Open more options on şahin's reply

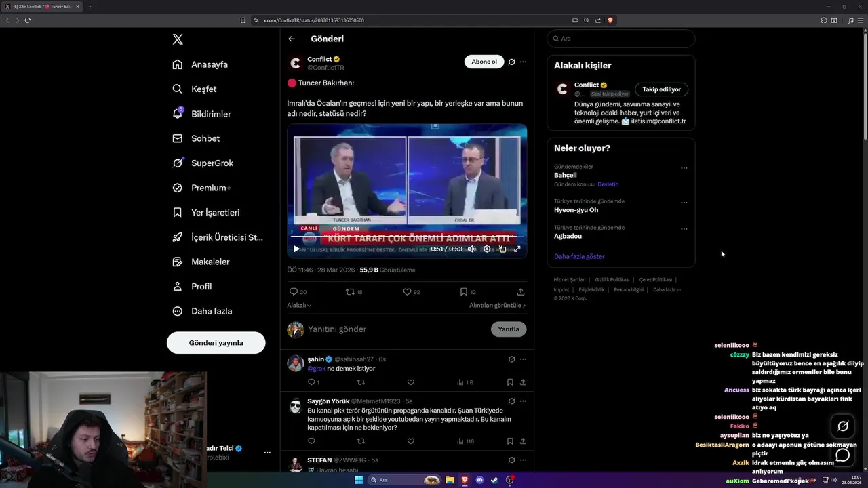coord(523,359)
